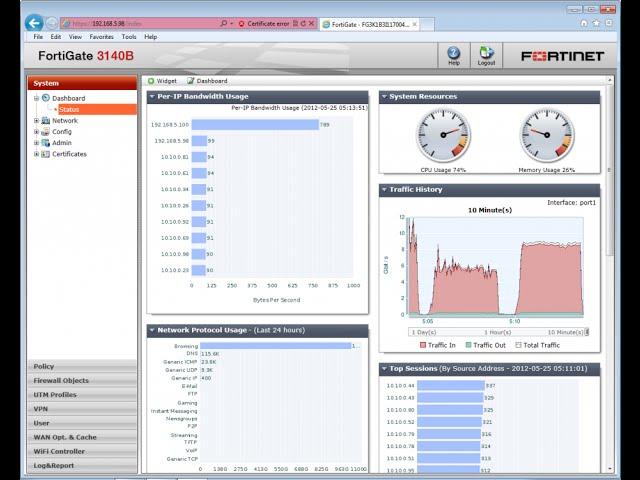
Task: Open the Policy section
Action: click(82, 366)
